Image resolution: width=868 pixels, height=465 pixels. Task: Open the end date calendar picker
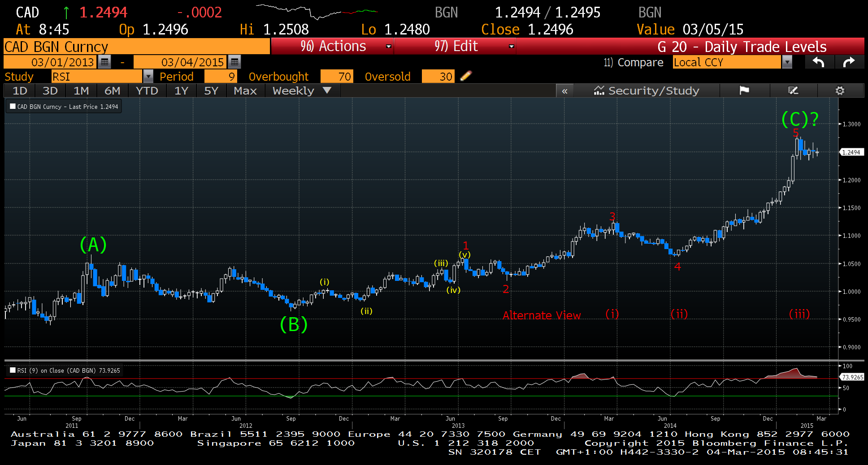click(x=234, y=62)
